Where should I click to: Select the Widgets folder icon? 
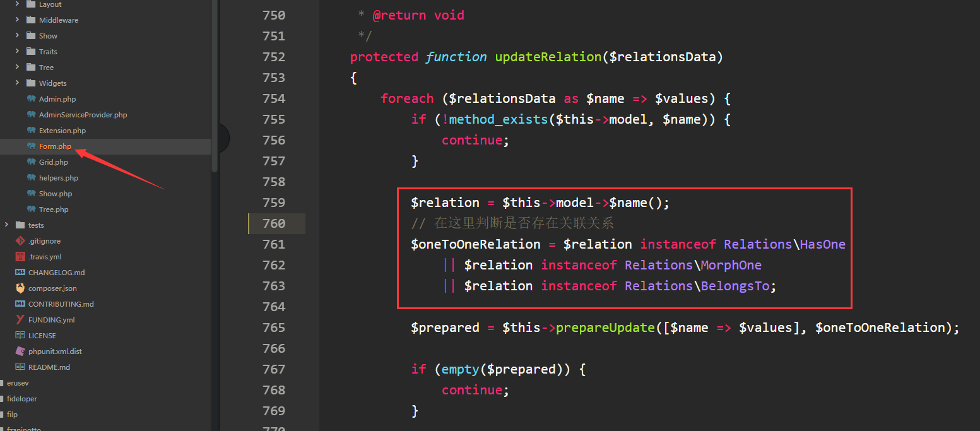[31, 83]
